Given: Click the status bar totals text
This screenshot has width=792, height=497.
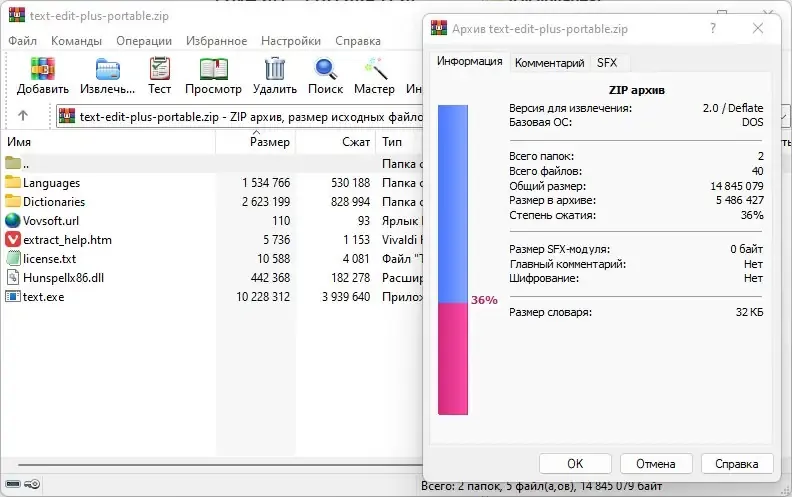Looking at the screenshot, I should pyautogui.click(x=541, y=486).
